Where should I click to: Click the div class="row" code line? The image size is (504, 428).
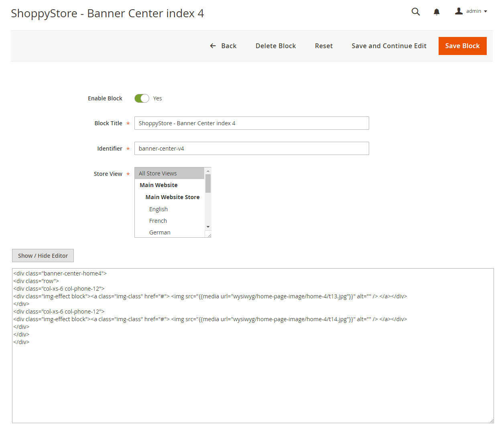click(36, 281)
